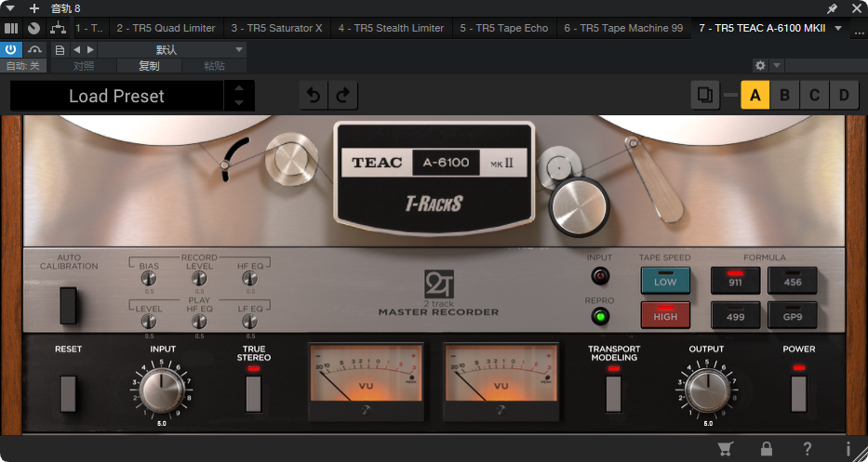Click the copy snapshot icon

tap(705, 95)
